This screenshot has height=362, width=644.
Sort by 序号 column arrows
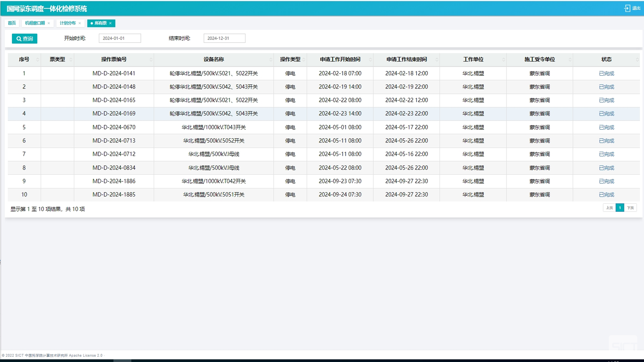point(37,60)
